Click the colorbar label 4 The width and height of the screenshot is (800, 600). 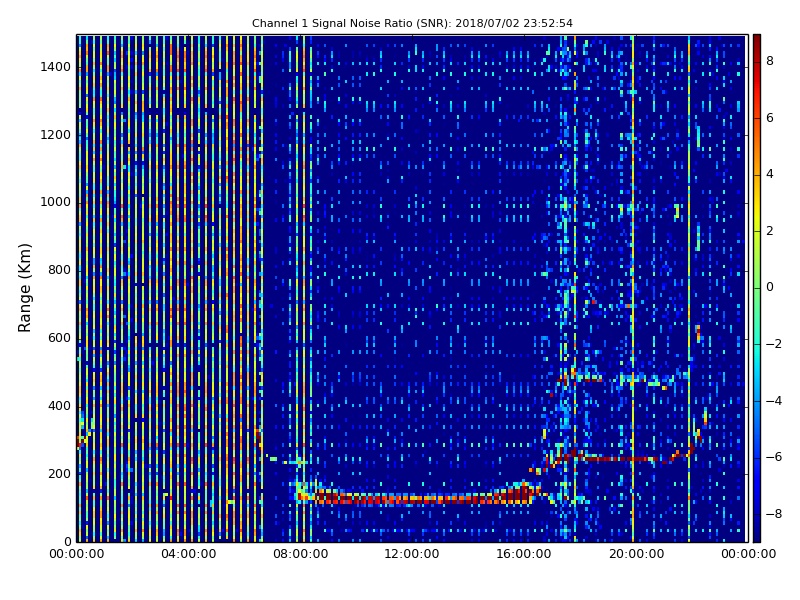(770, 174)
